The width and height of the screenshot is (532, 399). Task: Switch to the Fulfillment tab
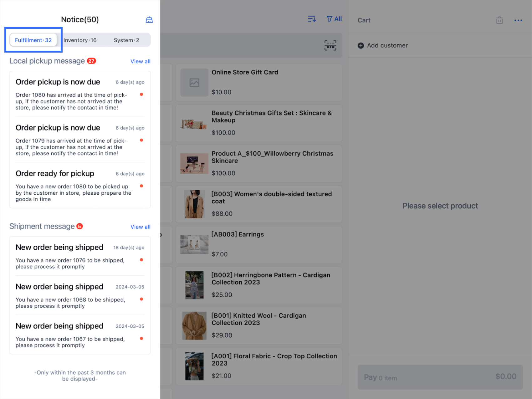tap(33, 40)
